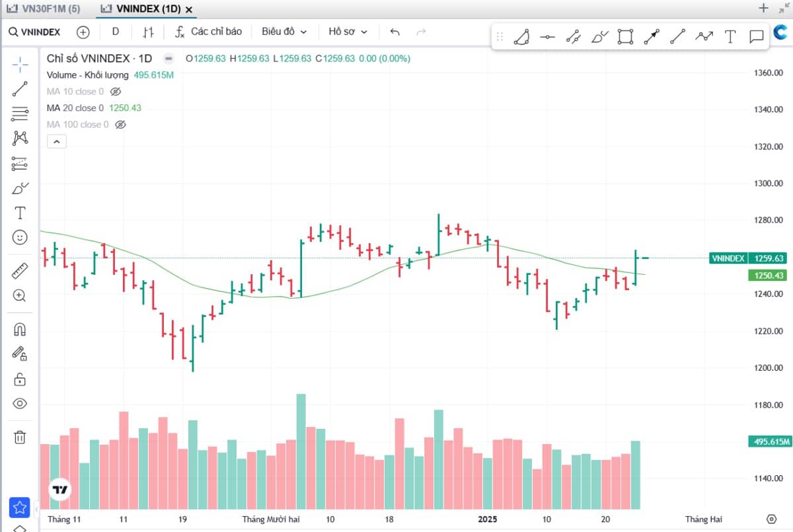The height and width of the screenshot is (532, 793).
Task: Open the horizontal lines and Fibonacci tools
Action: [20, 114]
